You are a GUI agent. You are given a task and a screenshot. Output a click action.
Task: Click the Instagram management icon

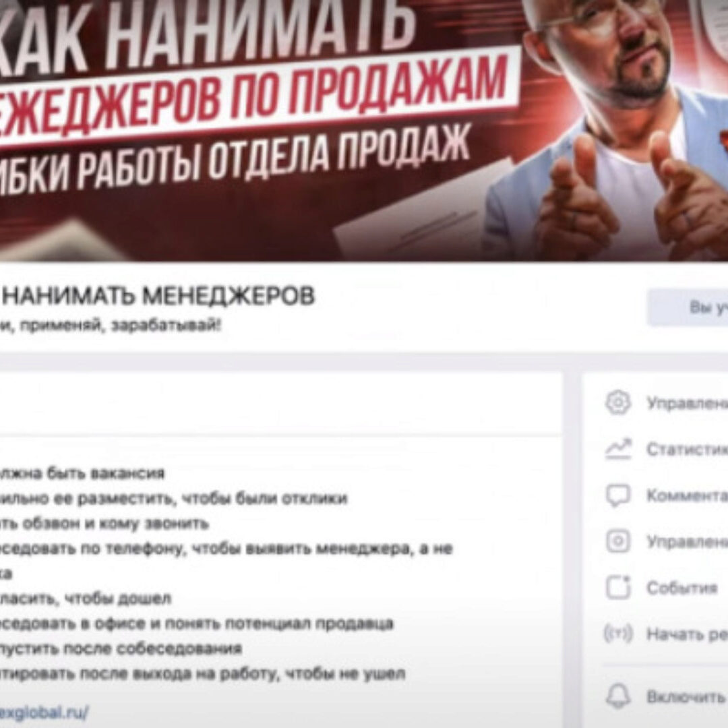(x=618, y=541)
